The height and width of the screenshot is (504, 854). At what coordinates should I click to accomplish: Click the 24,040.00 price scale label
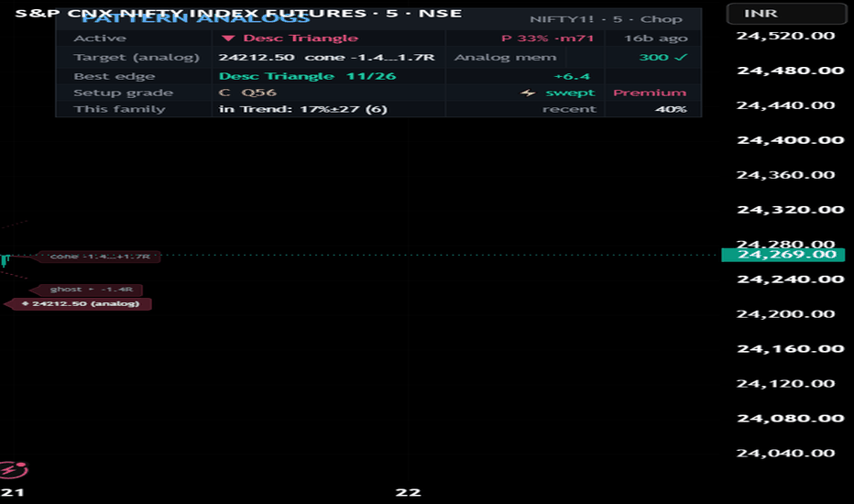(x=785, y=453)
